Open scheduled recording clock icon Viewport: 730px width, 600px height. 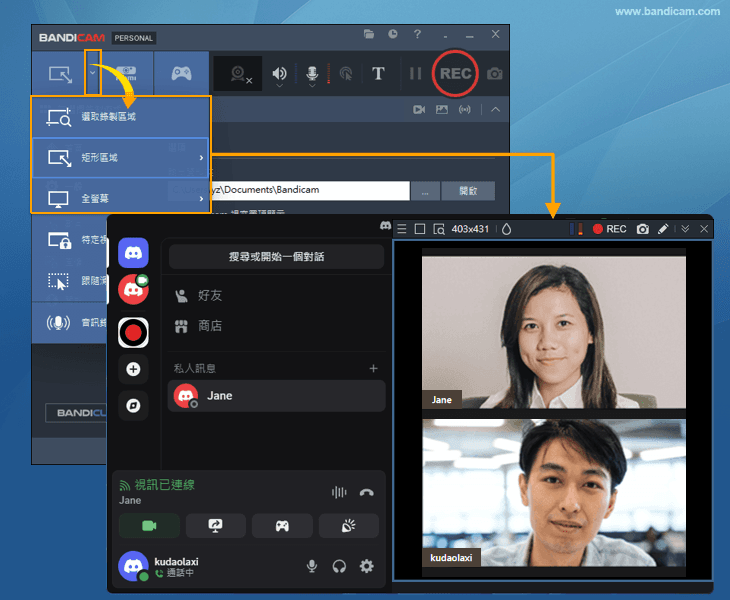(x=393, y=34)
